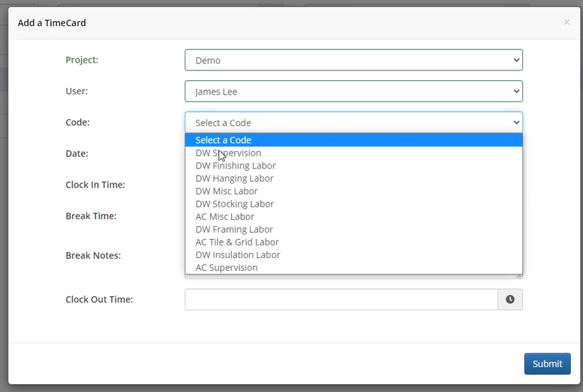Screen dimensions: 583x392
Task: Click the Break Notes label
Action: point(93,255)
